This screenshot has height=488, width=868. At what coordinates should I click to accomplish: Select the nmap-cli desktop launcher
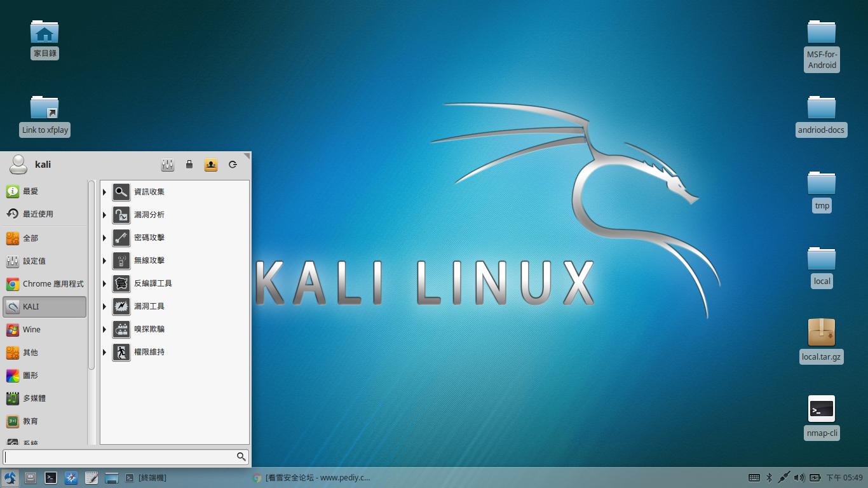[822, 418]
